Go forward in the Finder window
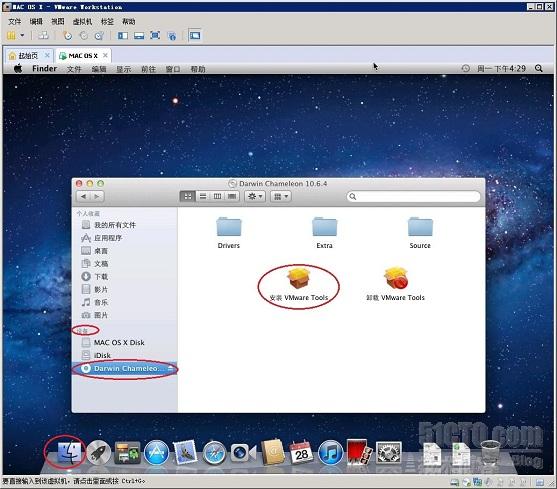 coord(96,196)
